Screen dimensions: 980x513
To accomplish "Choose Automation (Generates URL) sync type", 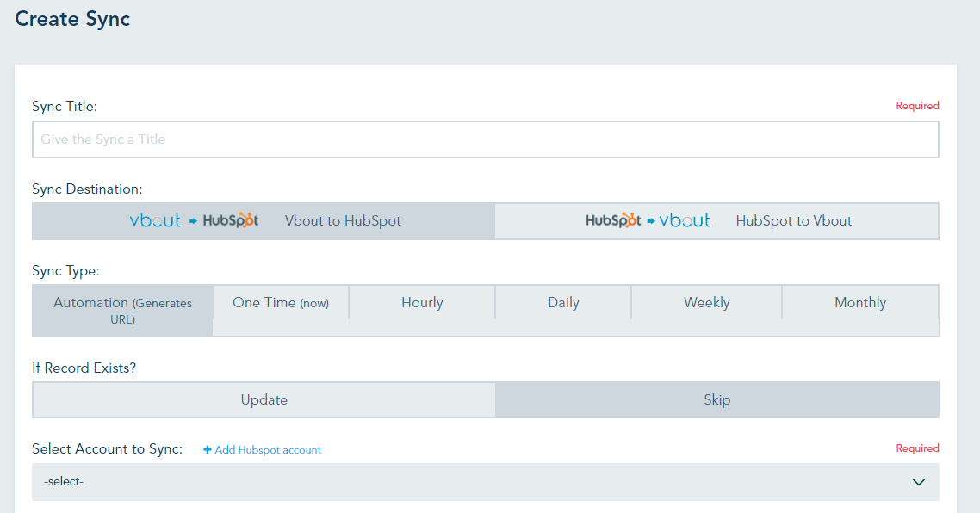I will tap(122, 311).
